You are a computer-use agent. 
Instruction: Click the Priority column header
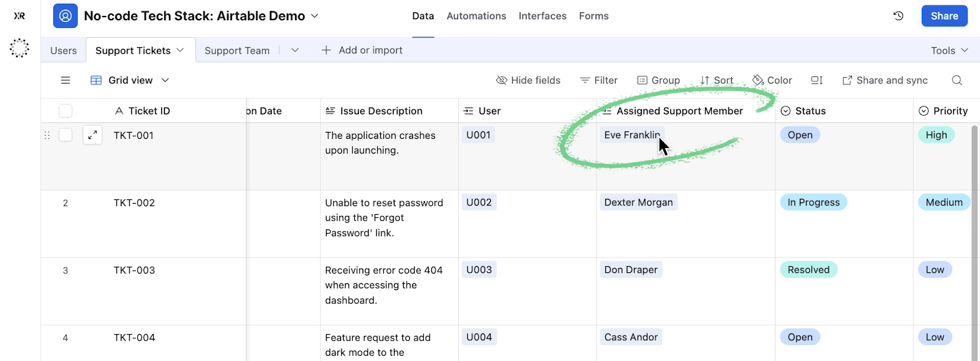click(x=946, y=111)
